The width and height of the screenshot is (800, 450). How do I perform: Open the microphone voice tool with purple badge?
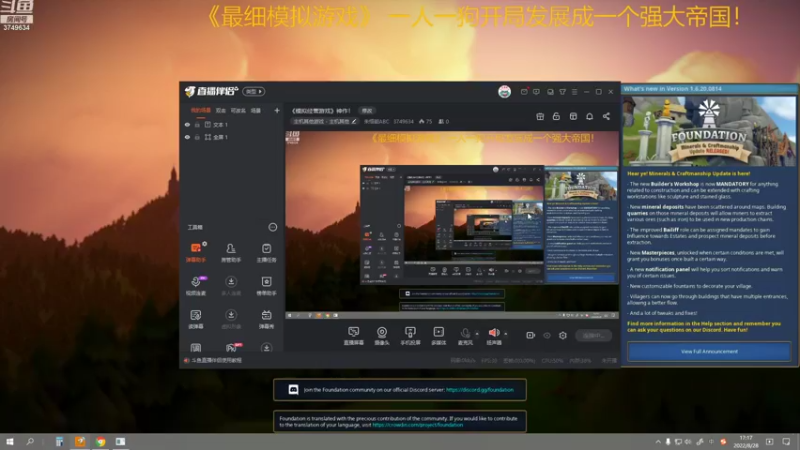click(x=196, y=285)
